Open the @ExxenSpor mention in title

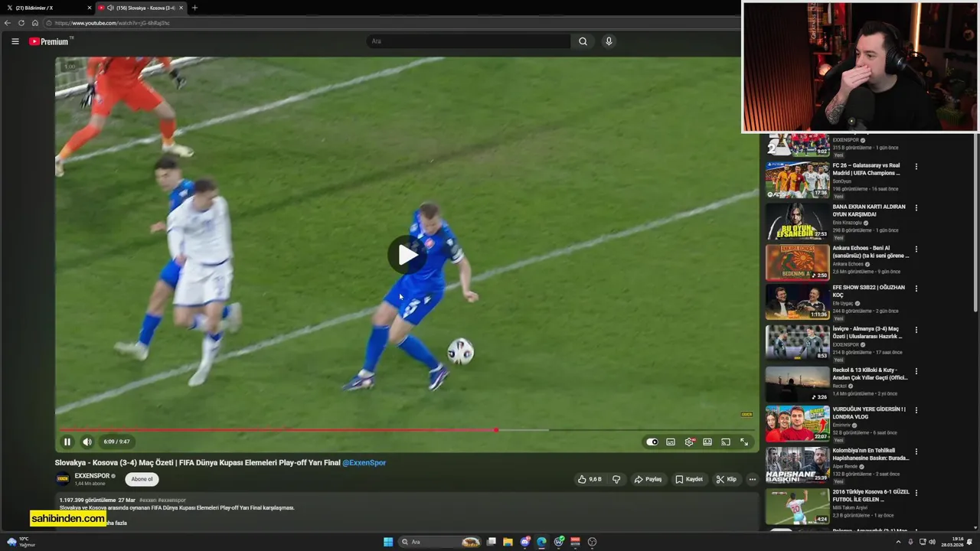tap(364, 462)
